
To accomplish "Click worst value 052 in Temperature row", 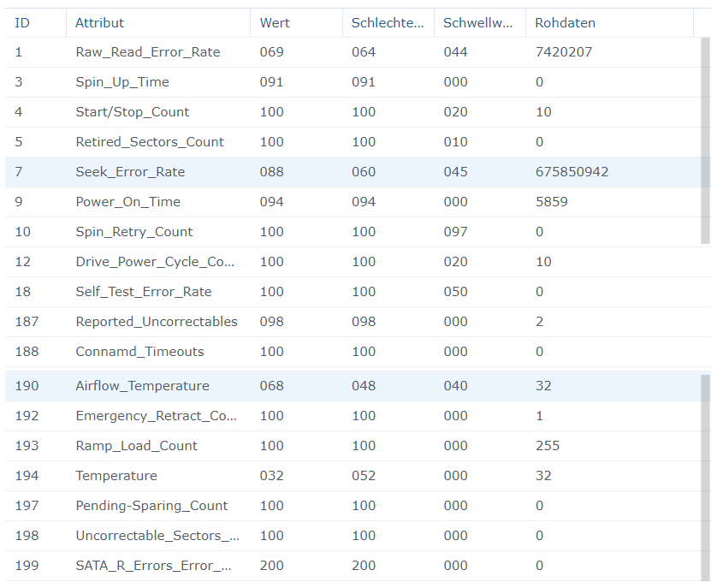I will (364, 476).
